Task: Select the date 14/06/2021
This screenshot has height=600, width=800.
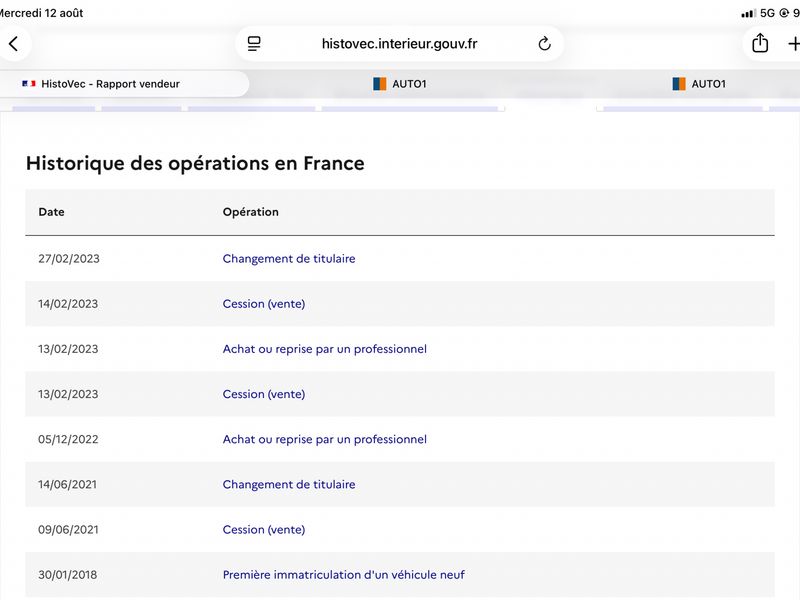Action: pyautogui.click(x=67, y=484)
